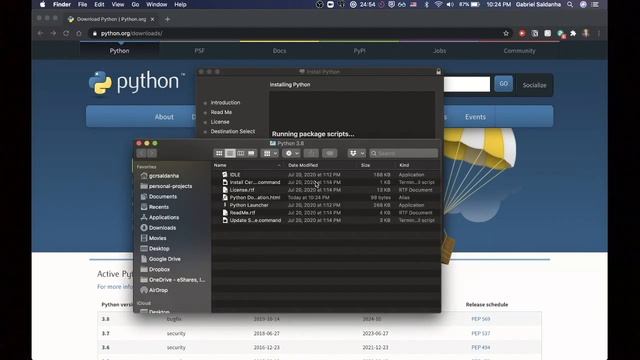Screen dimensions: 640x360
Task: Open AirDrop in Finder sidebar
Action: 158,290
